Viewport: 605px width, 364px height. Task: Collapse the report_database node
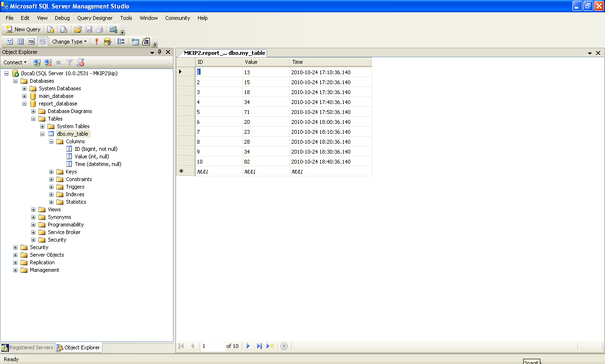coord(25,104)
